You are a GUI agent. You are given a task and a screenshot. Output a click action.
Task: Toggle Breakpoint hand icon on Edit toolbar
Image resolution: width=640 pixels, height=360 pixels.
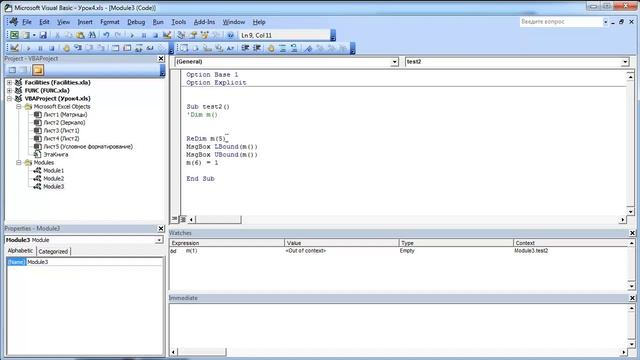(271, 48)
